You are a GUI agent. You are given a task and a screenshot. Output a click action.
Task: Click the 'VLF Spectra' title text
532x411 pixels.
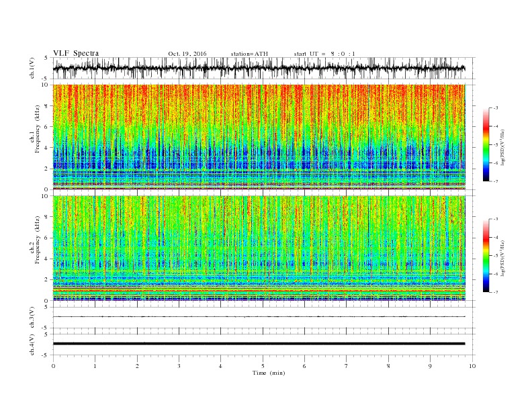76,53
